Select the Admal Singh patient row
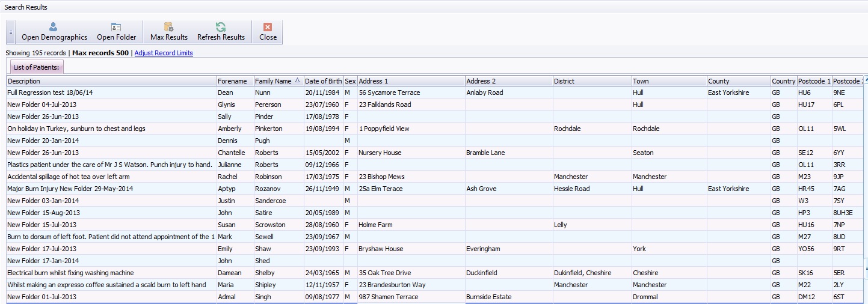The height and width of the screenshot is (304, 868). coord(241,297)
